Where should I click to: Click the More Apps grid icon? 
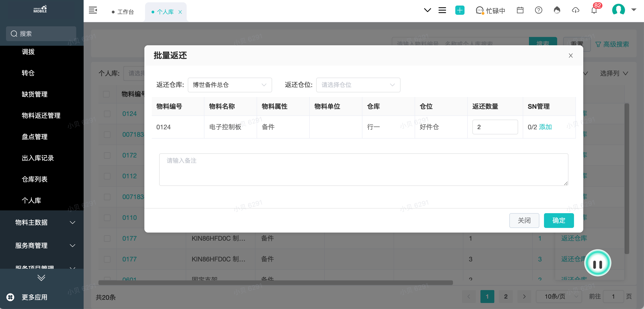point(10,297)
